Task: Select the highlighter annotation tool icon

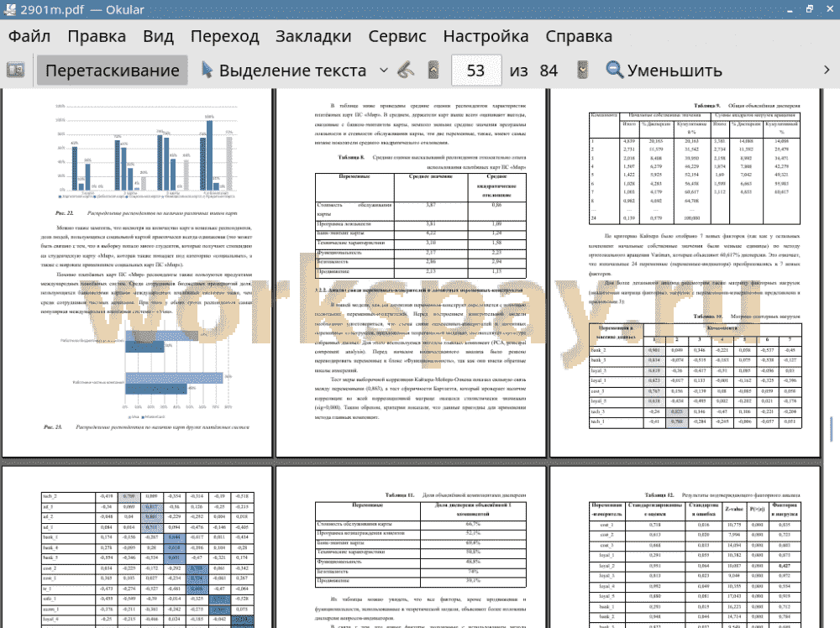Action: pyautogui.click(x=406, y=71)
